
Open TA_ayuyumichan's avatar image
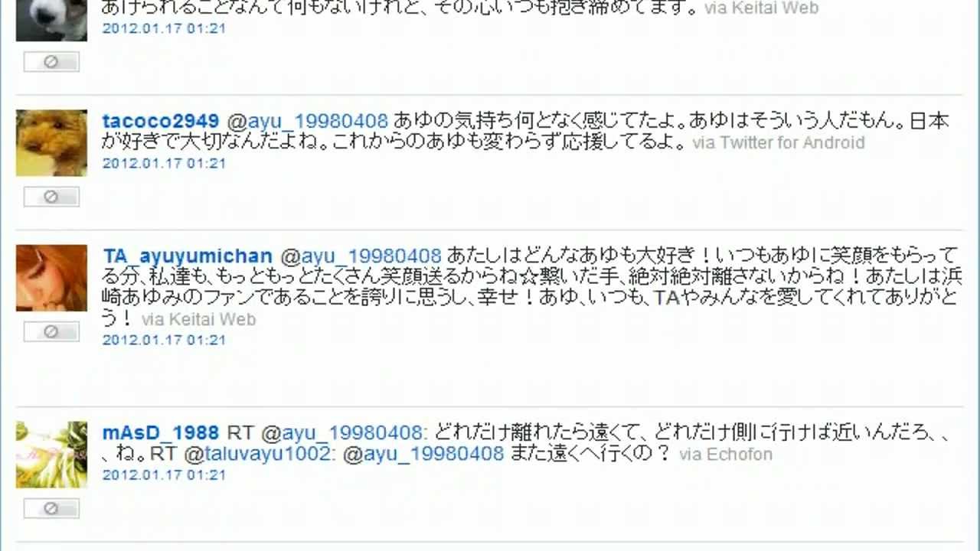[x=51, y=278]
